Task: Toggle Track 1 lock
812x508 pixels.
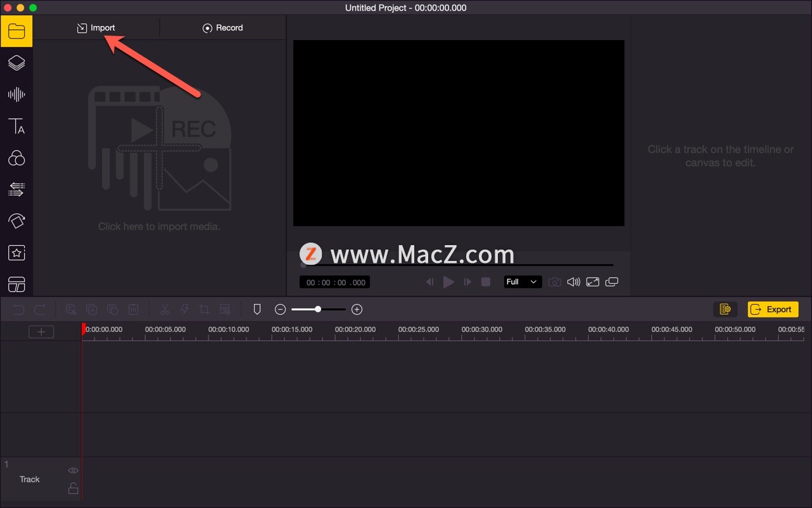Action: pyautogui.click(x=73, y=488)
